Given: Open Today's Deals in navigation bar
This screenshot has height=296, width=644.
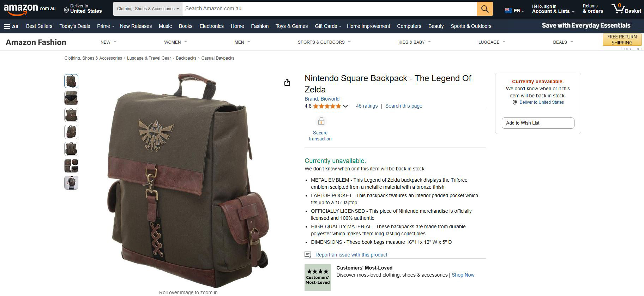Looking at the screenshot, I should [75, 26].
